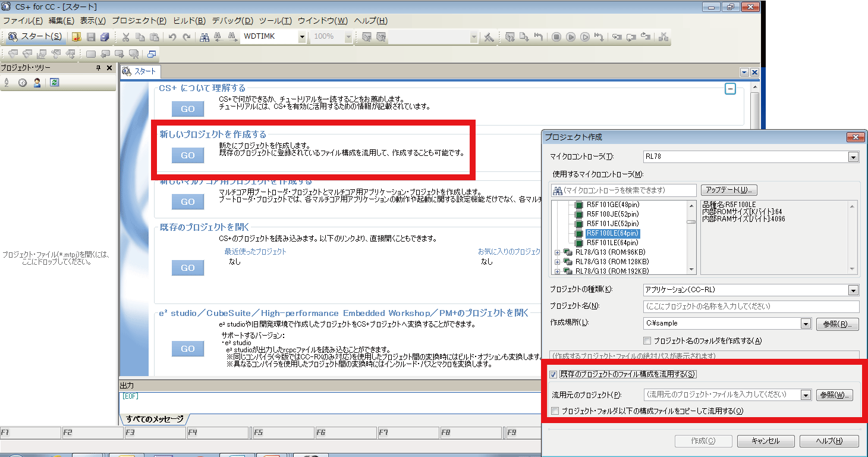Click the disconnect debug tool icon
The height and width of the screenshot is (457, 868).
click(x=664, y=37)
